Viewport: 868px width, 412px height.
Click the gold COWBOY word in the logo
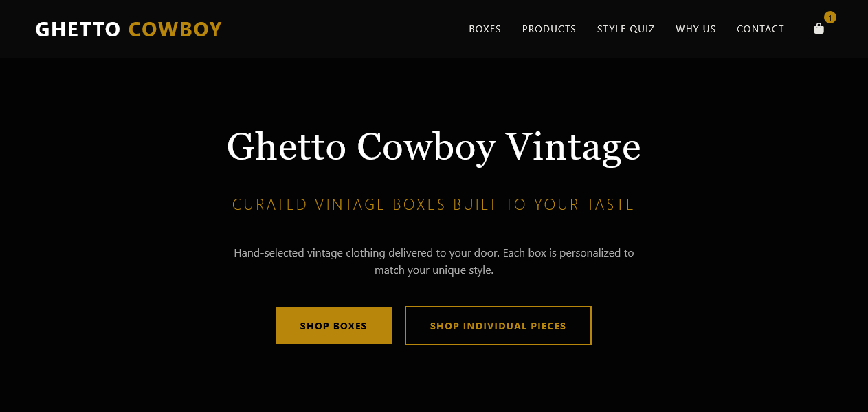point(175,30)
